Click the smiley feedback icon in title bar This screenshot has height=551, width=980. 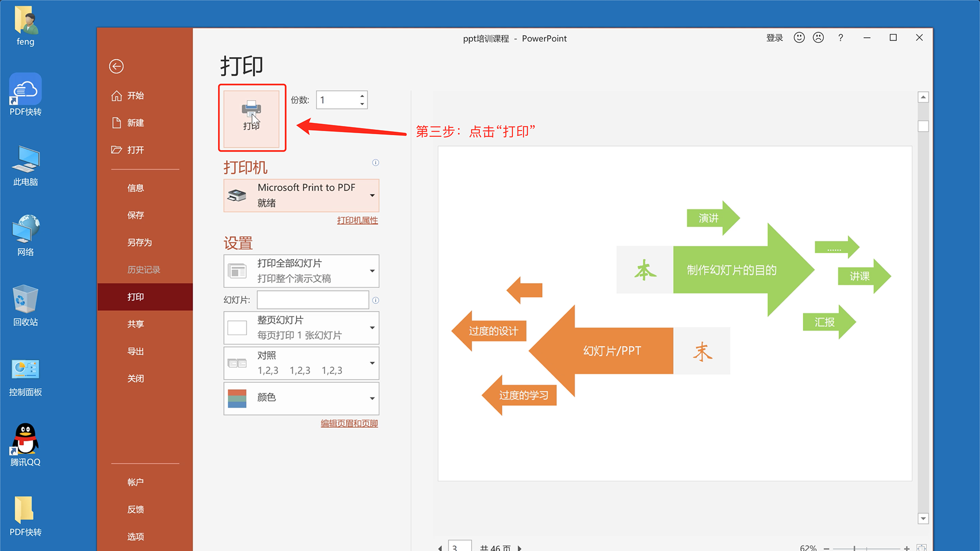pos(799,37)
